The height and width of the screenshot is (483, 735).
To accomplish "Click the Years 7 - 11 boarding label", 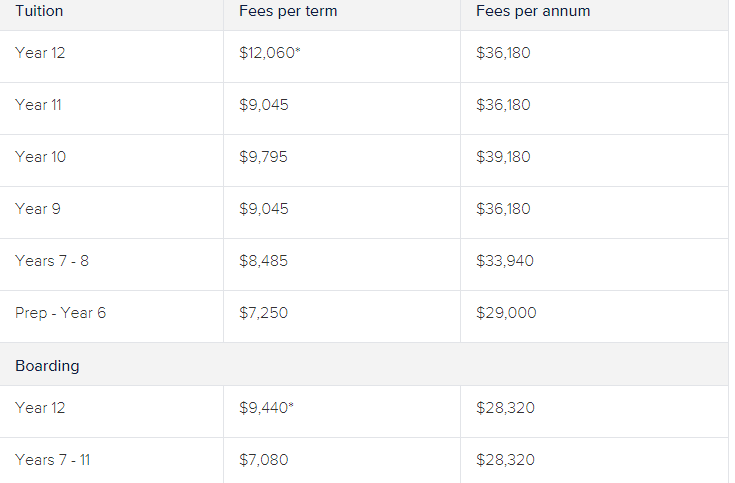I will (x=52, y=460).
